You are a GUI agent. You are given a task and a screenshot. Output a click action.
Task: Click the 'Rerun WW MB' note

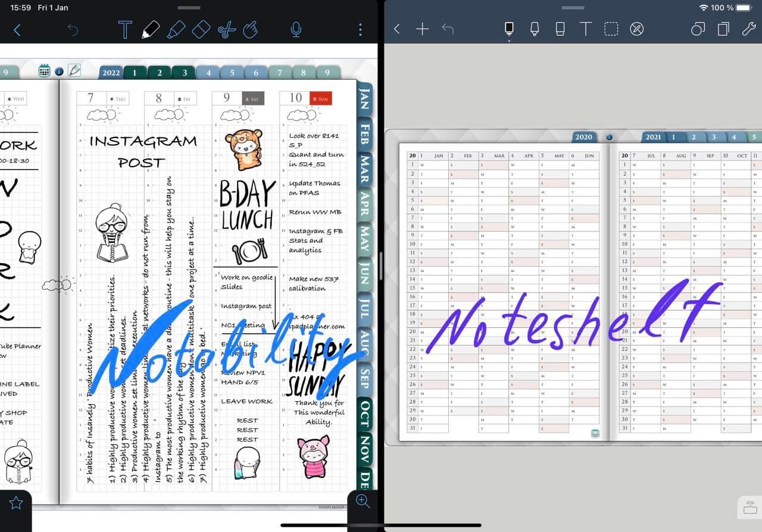click(315, 212)
